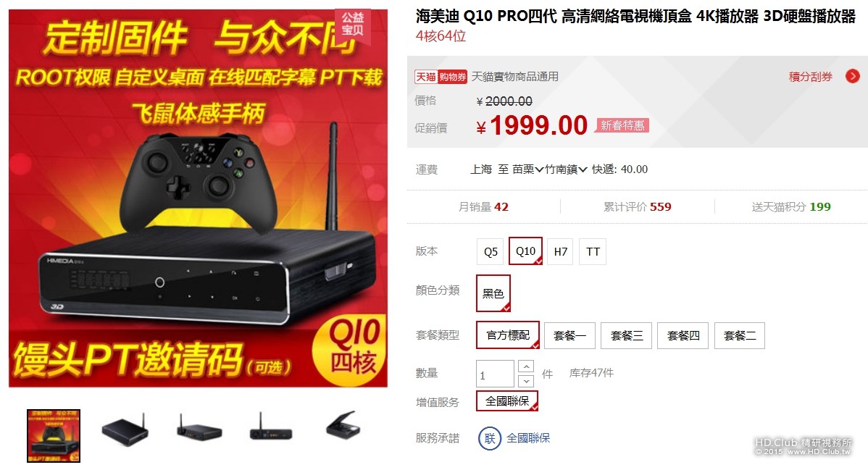Choose the TT version option

[593, 251]
